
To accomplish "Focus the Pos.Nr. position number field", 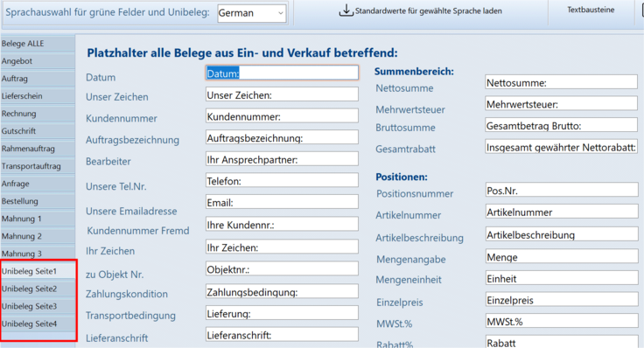I will (x=561, y=190).
